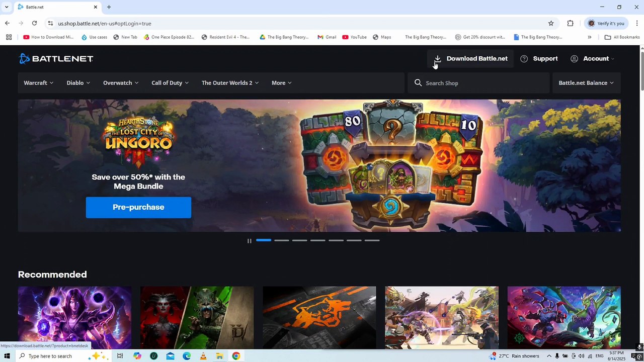The width and height of the screenshot is (644, 362).
Task: Click the search magnifier icon in shop
Action: click(x=418, y=83)
